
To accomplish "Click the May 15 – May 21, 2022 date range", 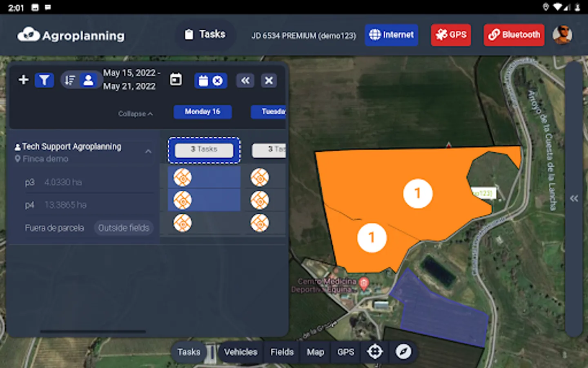I will point(131,79).
